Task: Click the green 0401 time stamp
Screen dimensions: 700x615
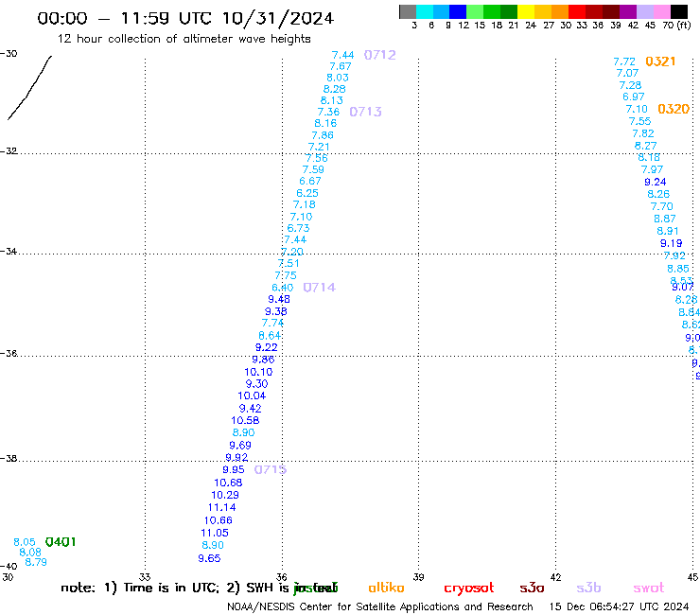Action: (x=61, y=542)
